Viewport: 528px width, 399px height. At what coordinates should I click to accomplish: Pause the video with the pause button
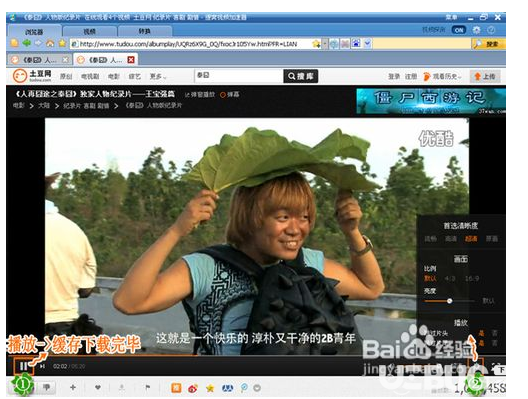[x=24, y=366]
